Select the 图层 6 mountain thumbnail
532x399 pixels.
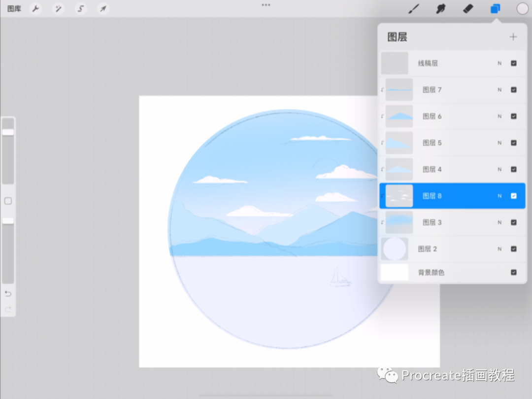(x=399, y=116)
